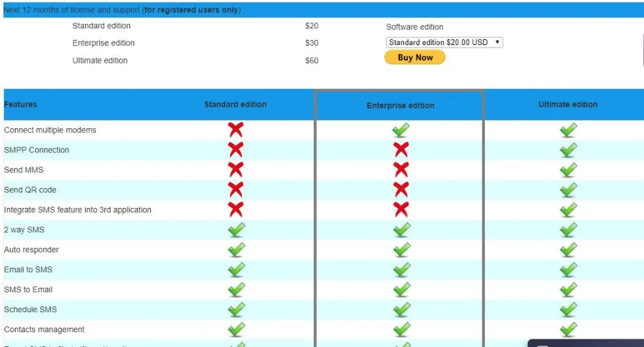Click green check for Schedule SMS Standard
The height and width of the screenshot is (347, 644).
click(236, 309)
